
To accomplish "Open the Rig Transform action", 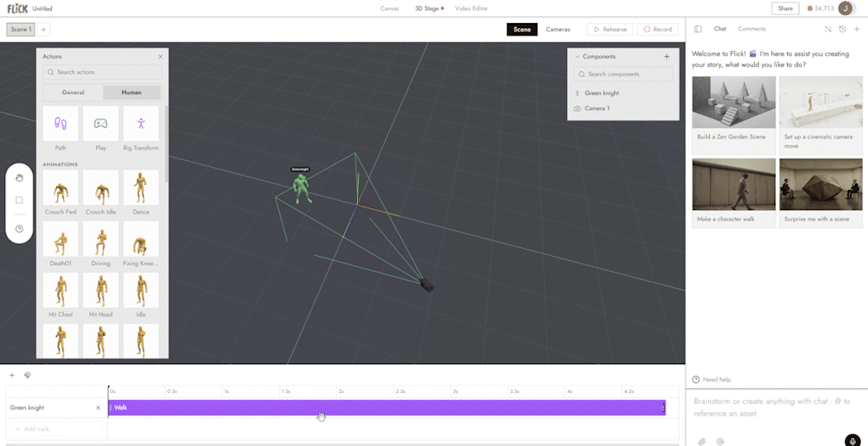I will [x=141, y=123].
